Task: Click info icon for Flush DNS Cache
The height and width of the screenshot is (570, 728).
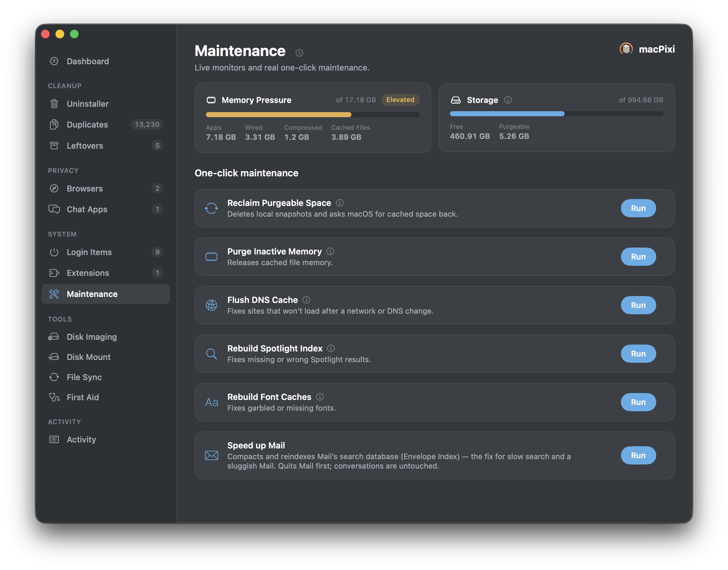Action: click(x=306, y=300)
